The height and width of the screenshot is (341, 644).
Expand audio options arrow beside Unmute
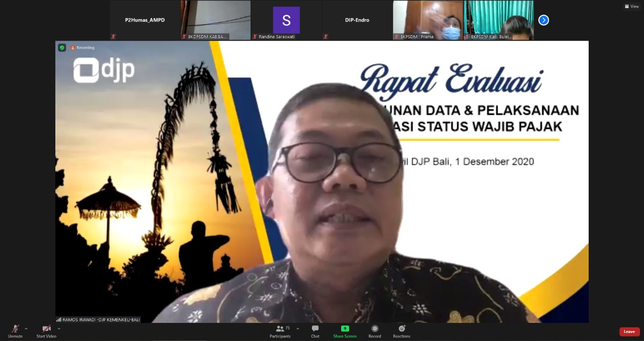[26, 329]
